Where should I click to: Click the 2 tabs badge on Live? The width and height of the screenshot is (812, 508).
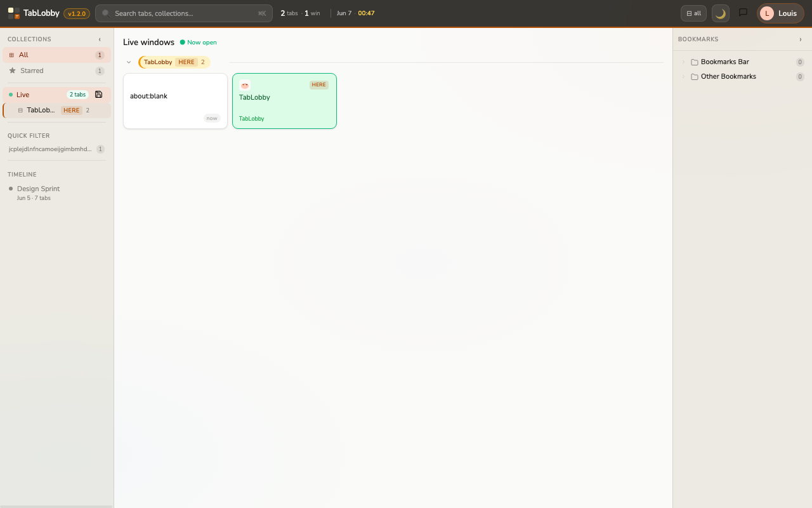click(77, 95)
